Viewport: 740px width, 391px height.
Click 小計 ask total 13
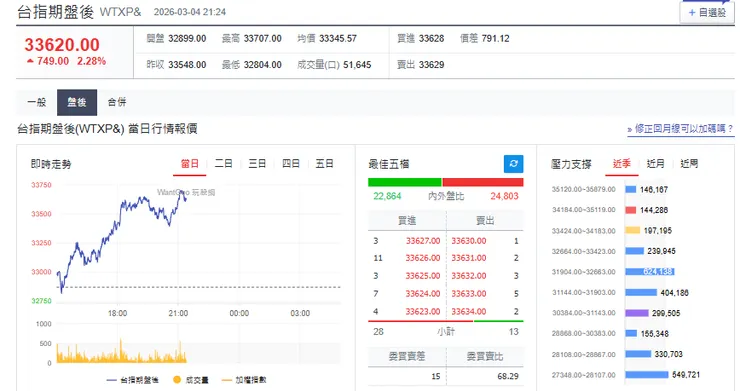point(513,332)
